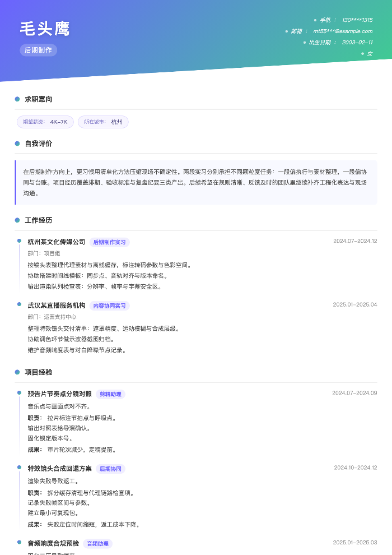Click the 后期制作实习 role tag
The height and width of the screenshot is (555, 392).
tap(110, 242)
